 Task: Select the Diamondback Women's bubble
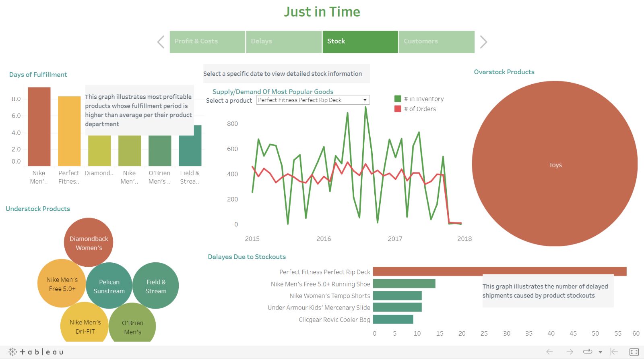[x=89, y=243]
